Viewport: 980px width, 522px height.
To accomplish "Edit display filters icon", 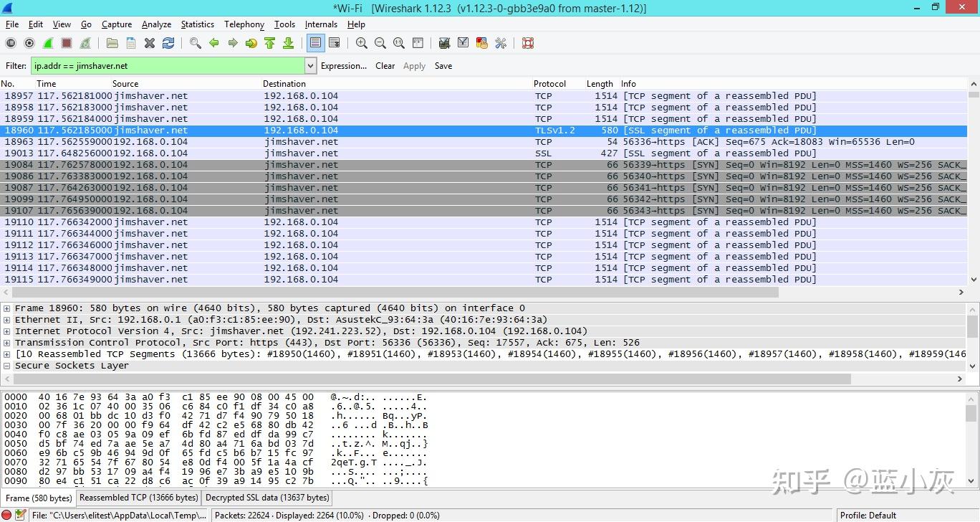I will pyautogui.click(x=463, y=43).
